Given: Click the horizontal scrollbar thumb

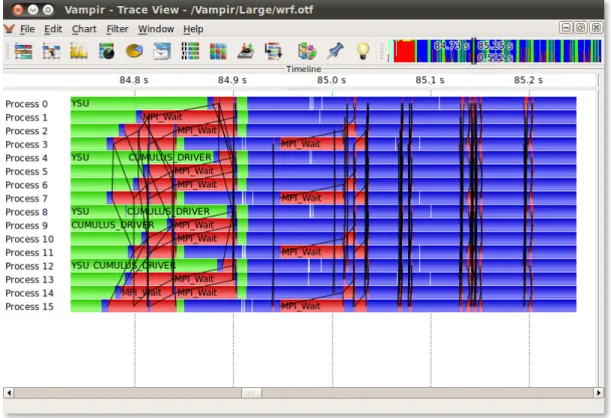Looking at the screenshot, I should coord(251,392).
